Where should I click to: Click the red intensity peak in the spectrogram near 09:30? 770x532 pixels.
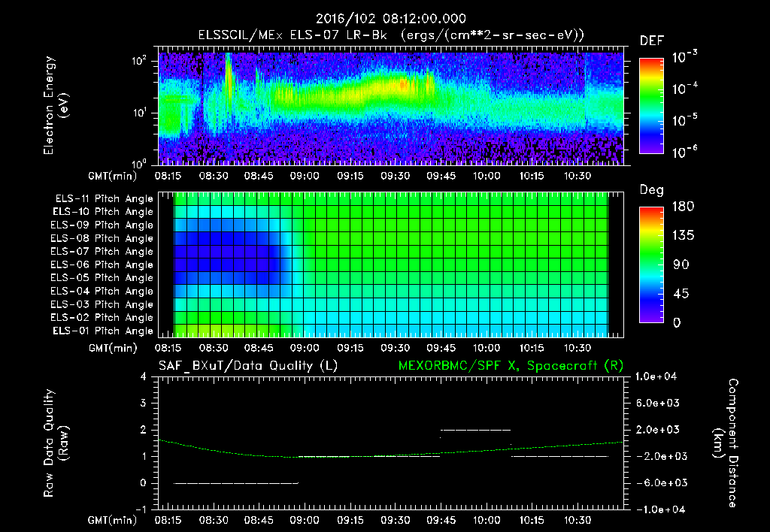[403, 85]
